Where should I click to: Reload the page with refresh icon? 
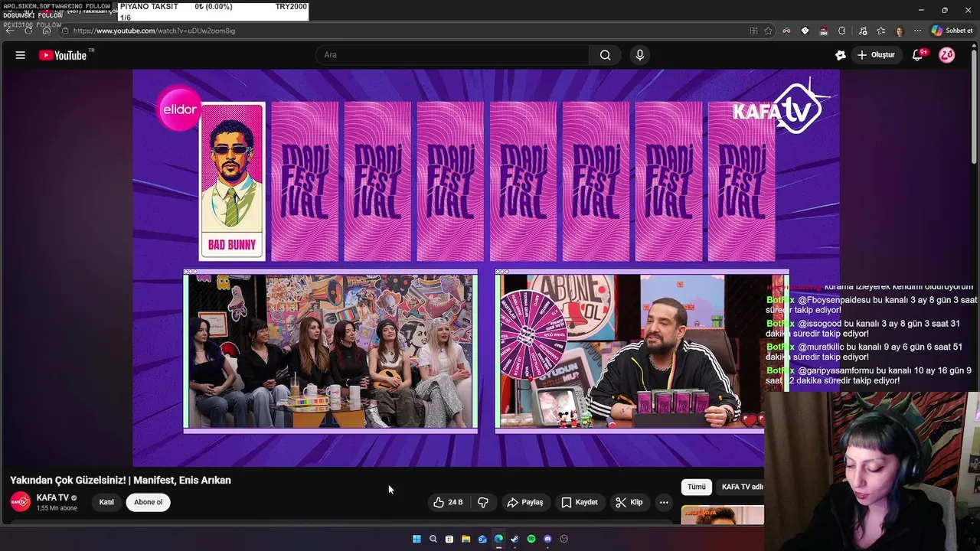point(28,31)
